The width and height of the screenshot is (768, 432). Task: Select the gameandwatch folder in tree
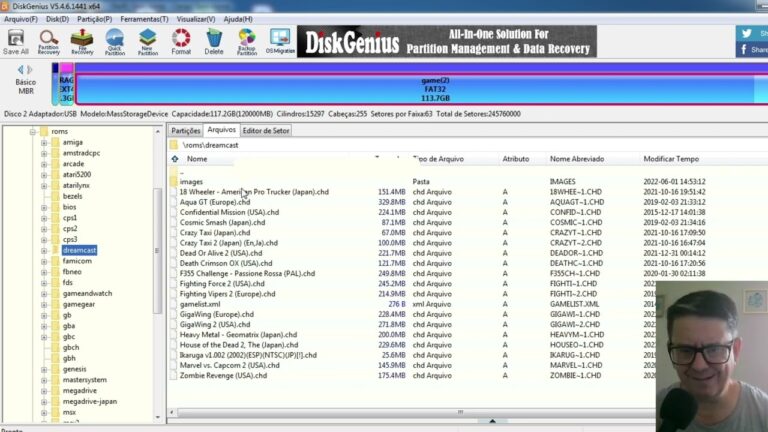pos(87,293)
